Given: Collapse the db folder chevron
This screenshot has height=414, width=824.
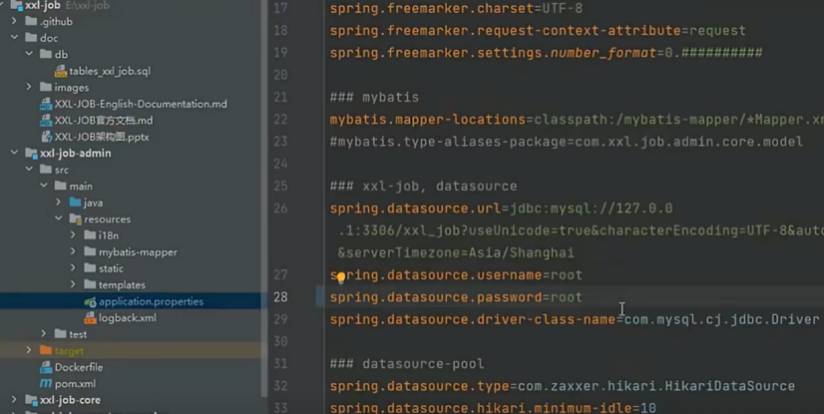Looking at the screenshot, I should coord(29,54).
